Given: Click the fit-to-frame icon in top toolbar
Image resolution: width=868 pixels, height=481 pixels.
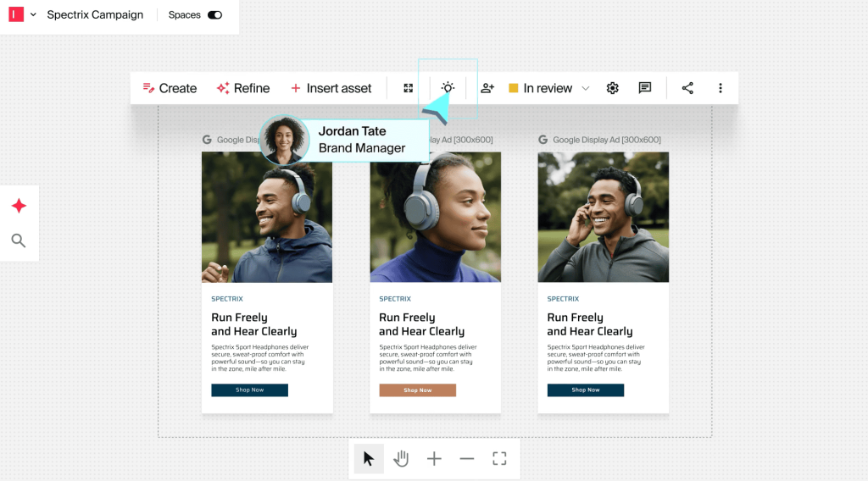Looking at the screenshot, I should click(x=409, y=88).
